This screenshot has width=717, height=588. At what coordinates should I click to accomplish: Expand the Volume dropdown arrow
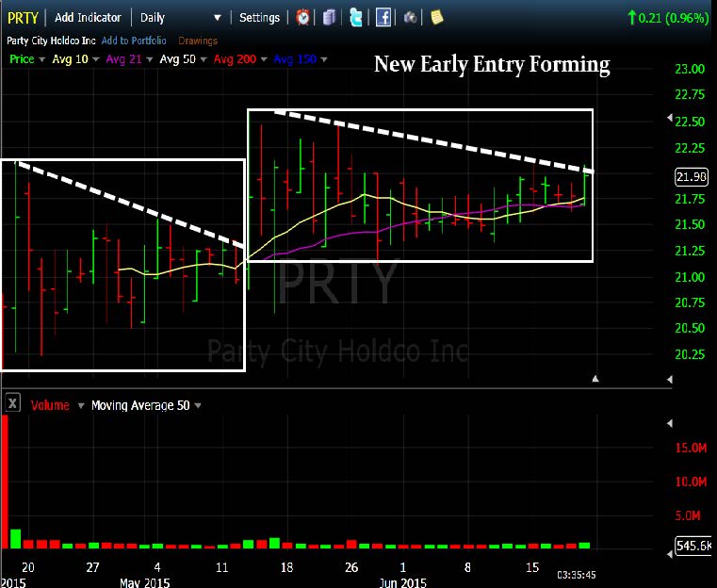(x=81, y=405)
